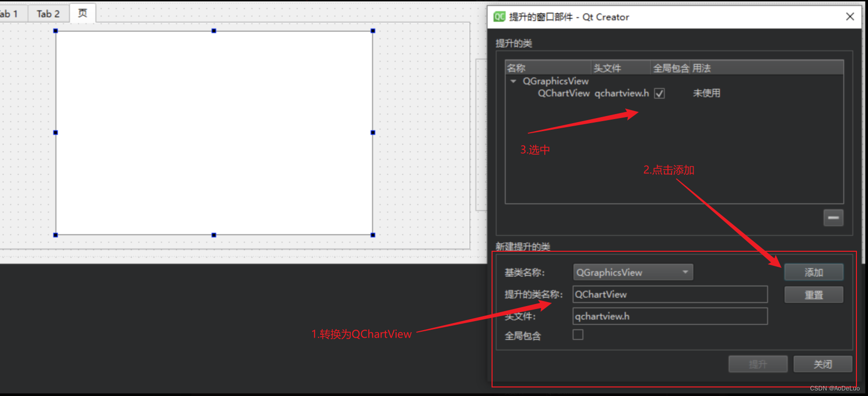Click the 未使用 usage cell
This screenshot has width=868, height=396.
[x=707, y=93]
